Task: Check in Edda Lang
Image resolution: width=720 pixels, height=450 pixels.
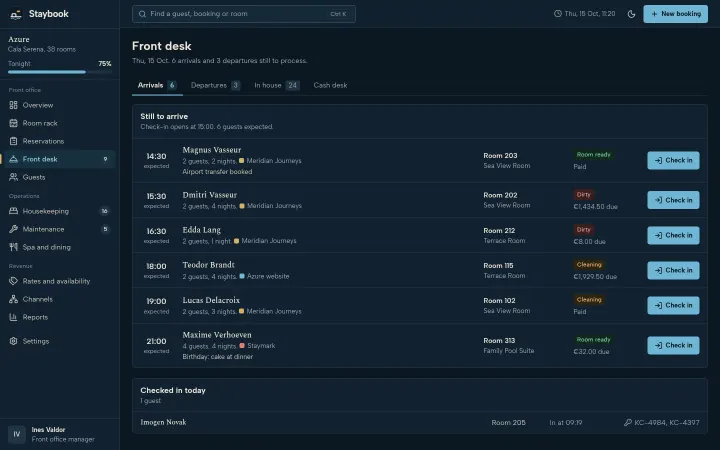Action: click(x=673, y=236)
